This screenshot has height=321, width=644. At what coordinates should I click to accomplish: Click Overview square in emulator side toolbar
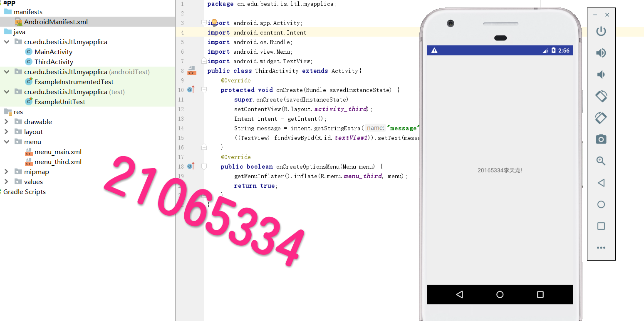point(601,226)
